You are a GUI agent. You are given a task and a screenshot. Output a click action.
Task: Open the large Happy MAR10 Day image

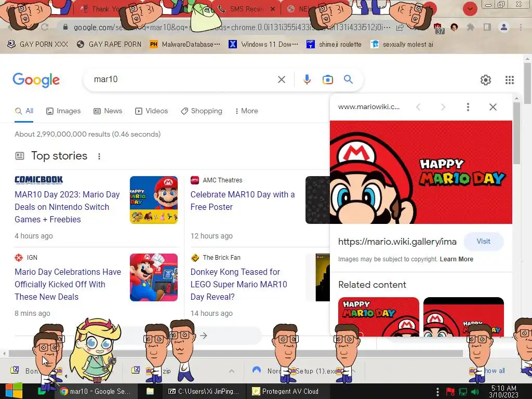coord(421,172)
